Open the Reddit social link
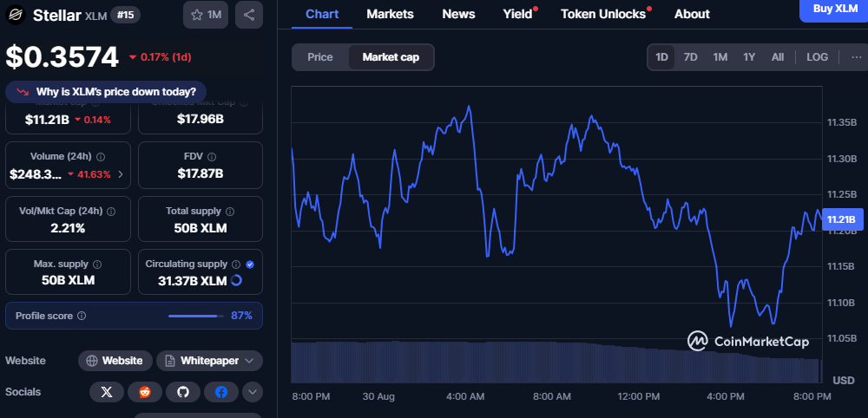The width and height of the screenshot is (868, 418). 145,392
